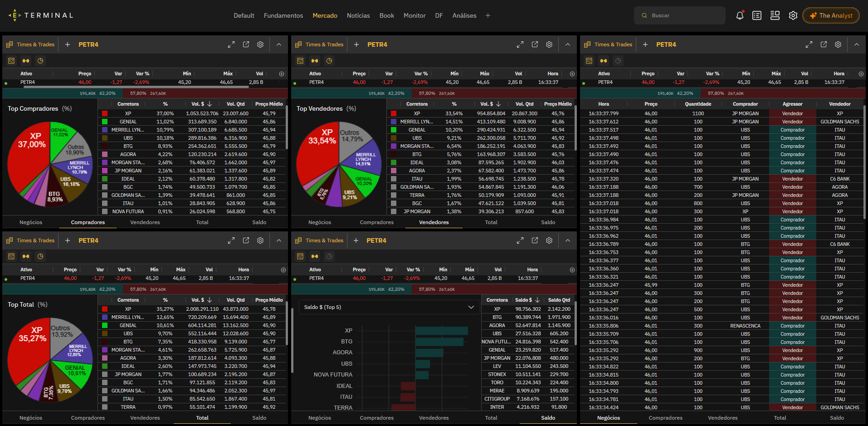Toggle pie chart view in Top Vendedores panel
This screenshot has height=426, width=868.
(329, 61)
